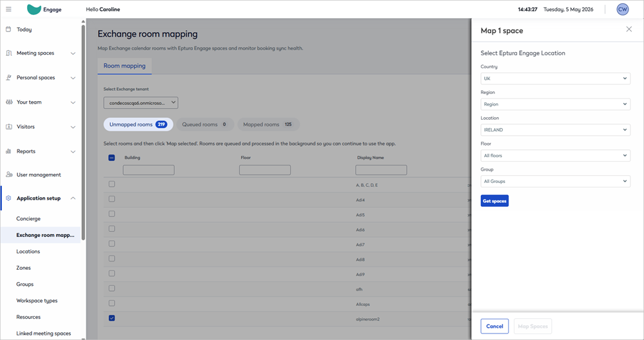Check the box for room Adi8
644x340 pixels.
[x=112, y=258]
